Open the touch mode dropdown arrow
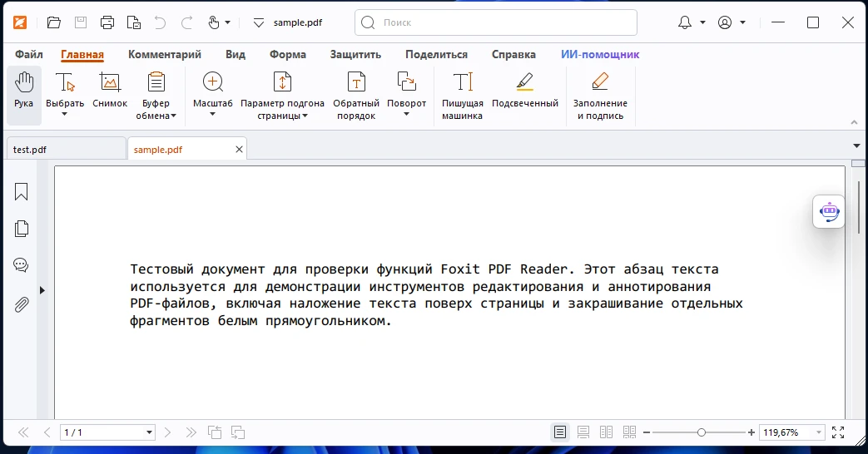 pyautogui.click(x=227, y=22)
